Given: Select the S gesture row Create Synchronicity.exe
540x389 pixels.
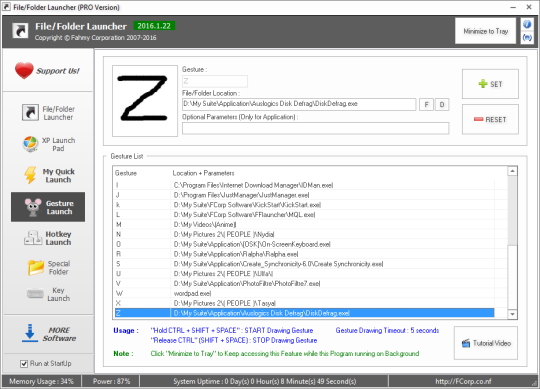Looking at the screenshot, I should [304, 264].
